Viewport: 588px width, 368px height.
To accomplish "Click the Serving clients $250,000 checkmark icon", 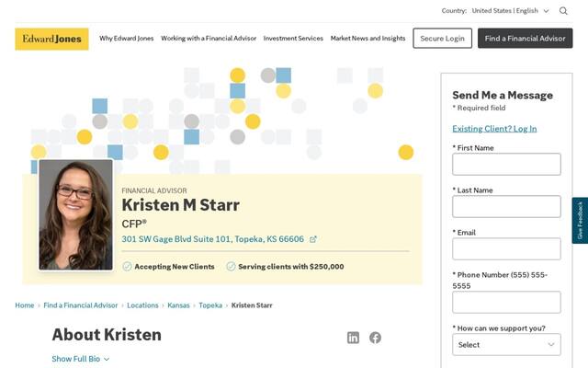I will click(x=231, y=267).
